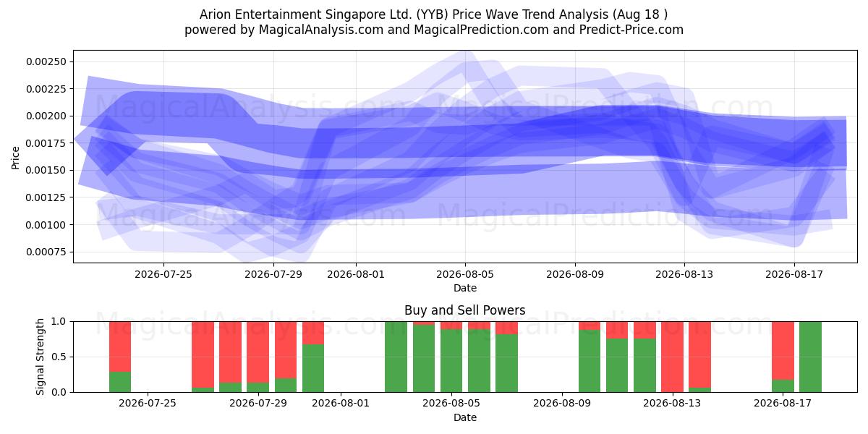The width and height of the screenshot is (868, 434).
Task: Click 2026-08-13 tick under Buy and Sell Powers chart
Action: tap(673, 404)
